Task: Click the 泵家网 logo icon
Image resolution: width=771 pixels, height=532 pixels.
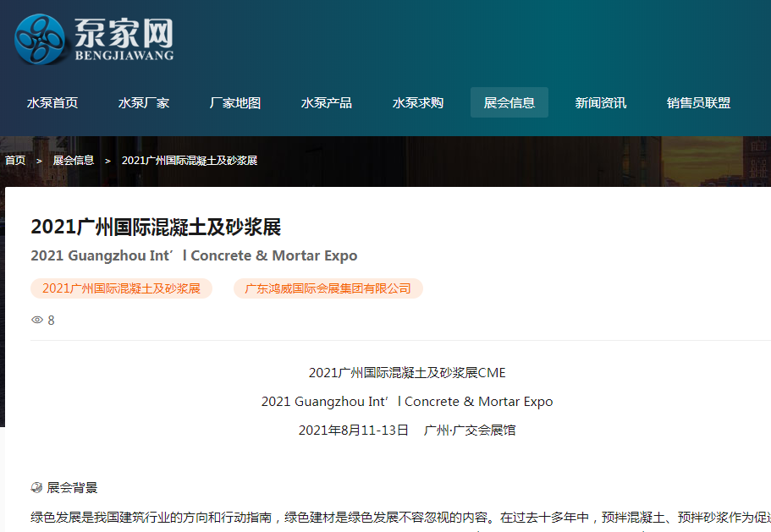Action: point(40,39)
